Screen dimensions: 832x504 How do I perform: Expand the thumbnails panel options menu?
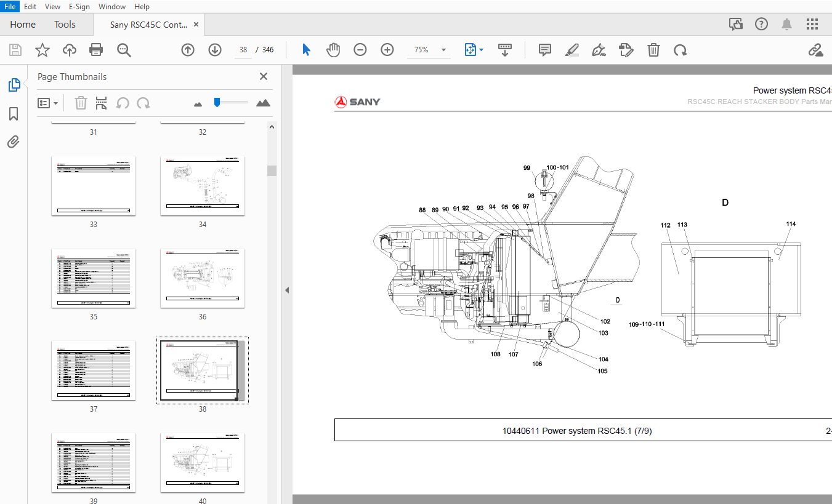(48, 103)
